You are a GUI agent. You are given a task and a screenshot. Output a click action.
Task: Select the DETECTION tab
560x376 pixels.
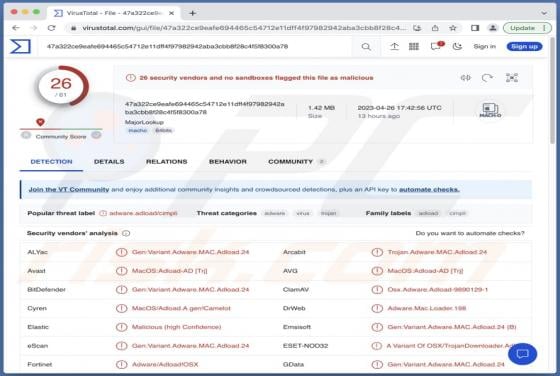pyautogui.click(x=51, y=161)
